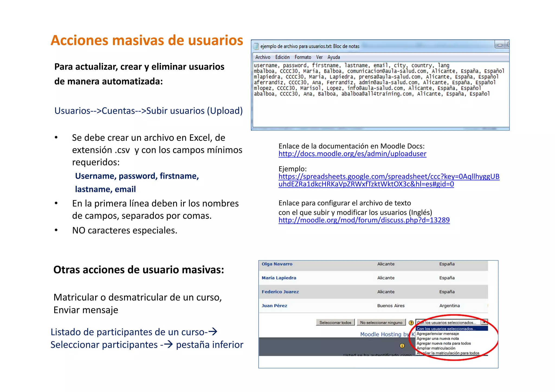Click Usuarios-->Cuentas-->Subir usuarios (Upload) text
The height and width of the screenshot is (392, 555).
point(149,111)
